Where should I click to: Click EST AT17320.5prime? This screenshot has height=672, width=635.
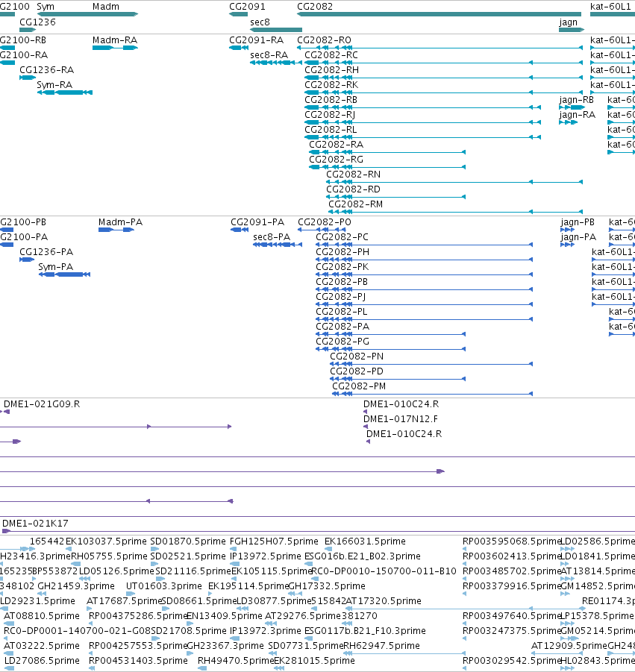pos(384,601)
